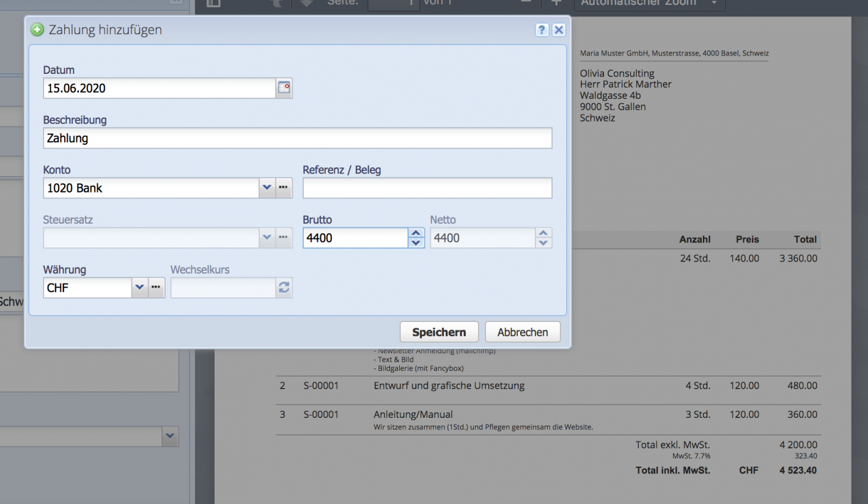
Task: Save the payment with Speichern
Action: click(439, 332)
